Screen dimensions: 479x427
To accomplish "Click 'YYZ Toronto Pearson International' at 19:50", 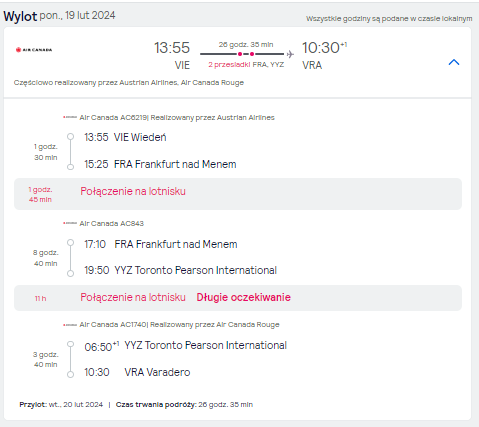I will coord(196,270).
